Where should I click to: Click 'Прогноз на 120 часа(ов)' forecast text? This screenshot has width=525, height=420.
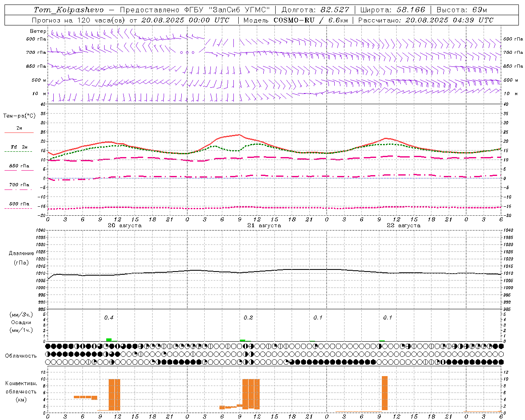79,20
